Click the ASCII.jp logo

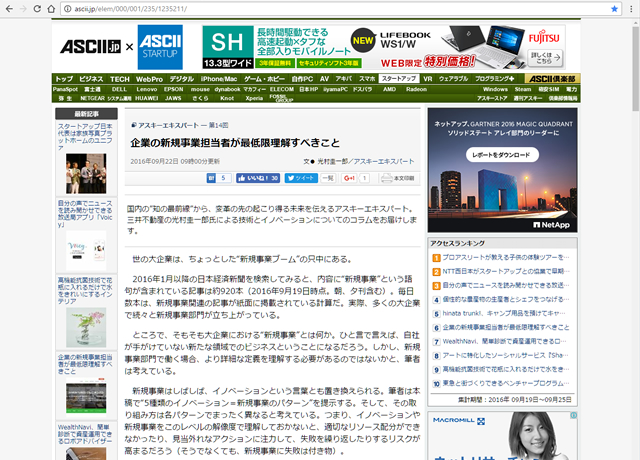tap(90, 46)
